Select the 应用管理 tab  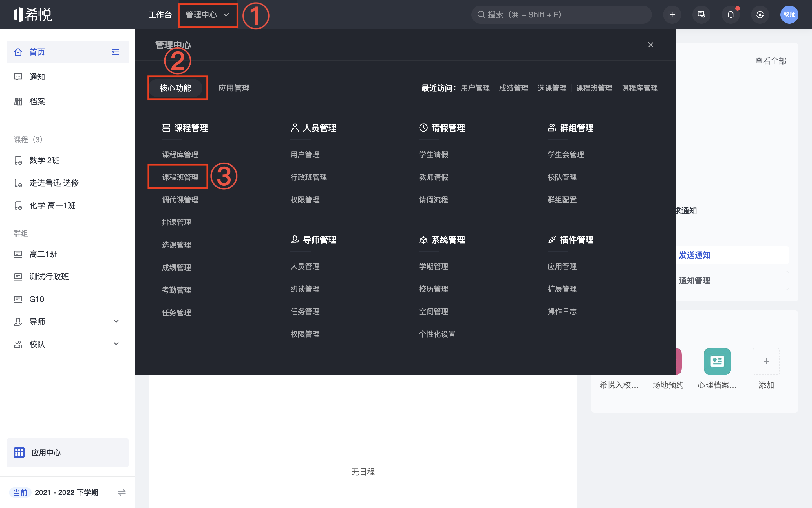point(234,88)
